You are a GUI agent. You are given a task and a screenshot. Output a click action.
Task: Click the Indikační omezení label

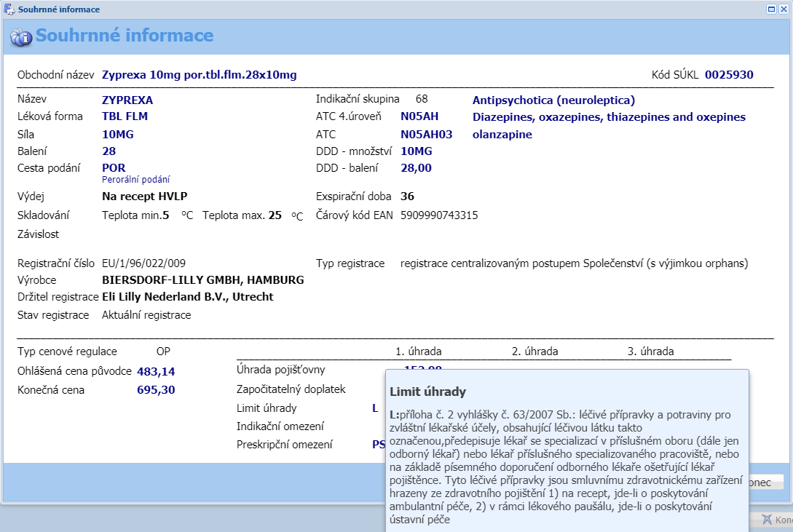coord(280,426)
